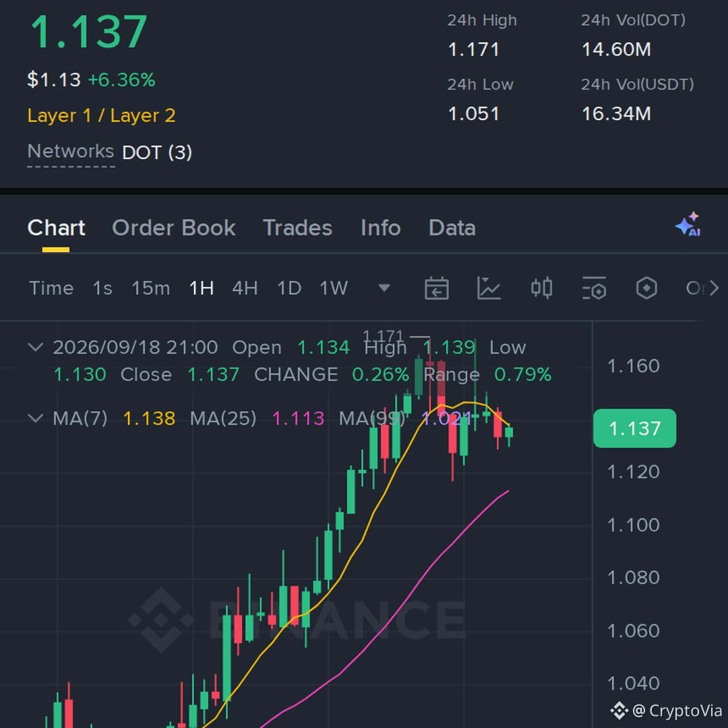
Task: Open the Layer 1 / Layer 2 category link
Action: [x=101, y=116]
